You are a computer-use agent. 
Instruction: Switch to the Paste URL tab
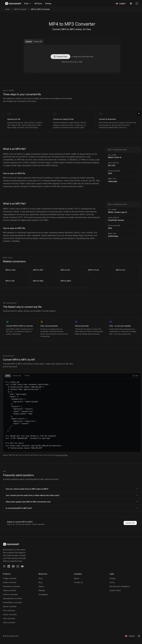[x=38, y=42]
